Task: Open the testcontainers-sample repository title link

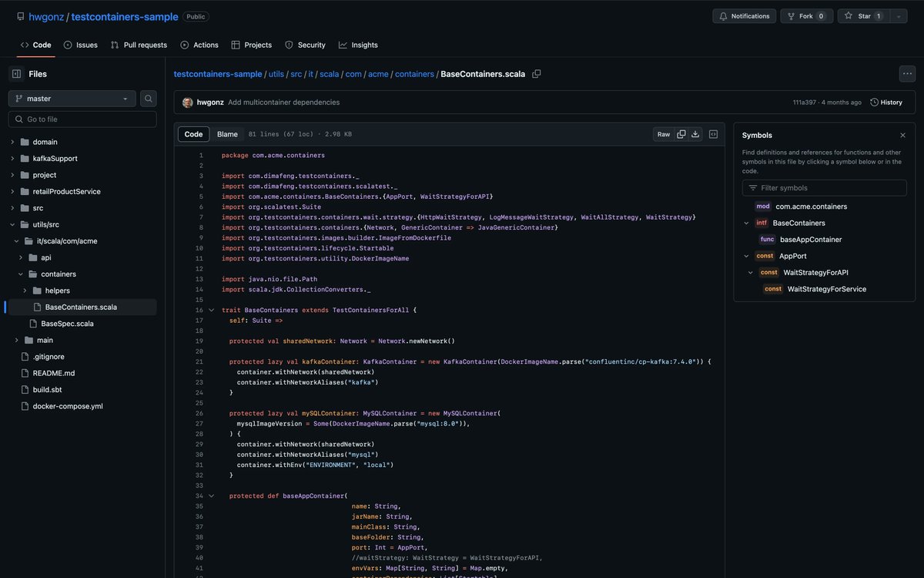Action: point(125,16)
